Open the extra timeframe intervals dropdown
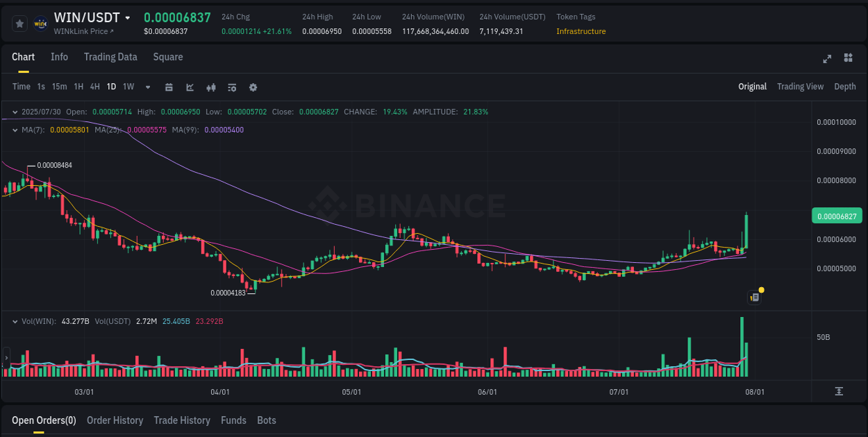This screenshot has height=437, width=868. [147, 87]
